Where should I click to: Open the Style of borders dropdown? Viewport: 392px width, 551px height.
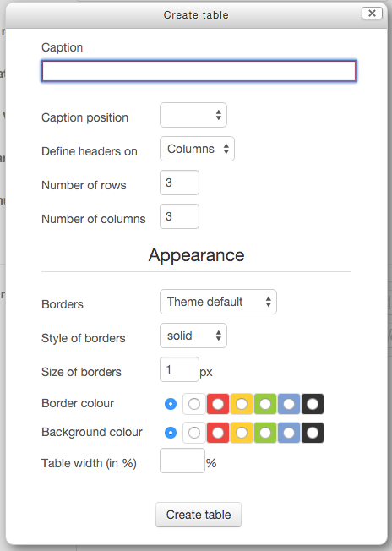(x=193, y=336)
